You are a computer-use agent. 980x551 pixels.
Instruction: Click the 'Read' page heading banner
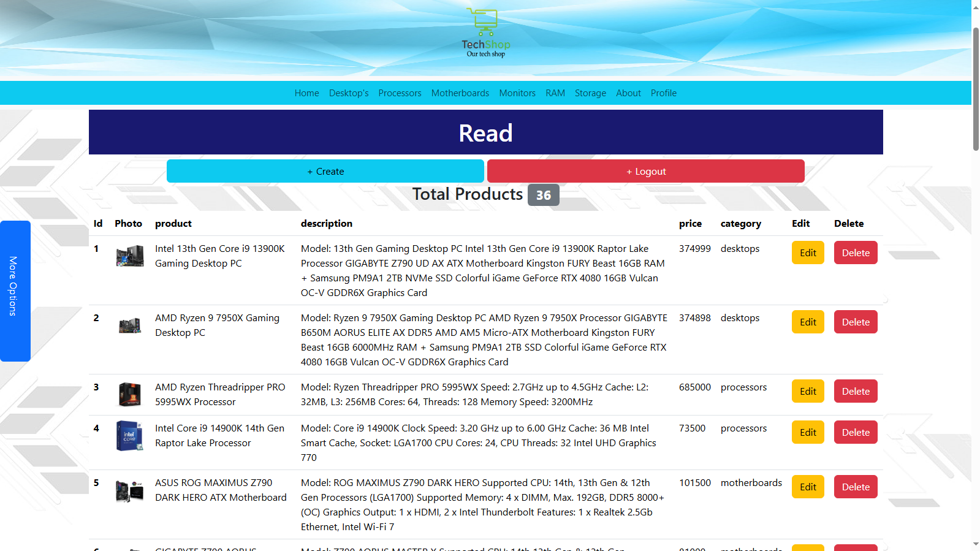click(x=486, y=132)
